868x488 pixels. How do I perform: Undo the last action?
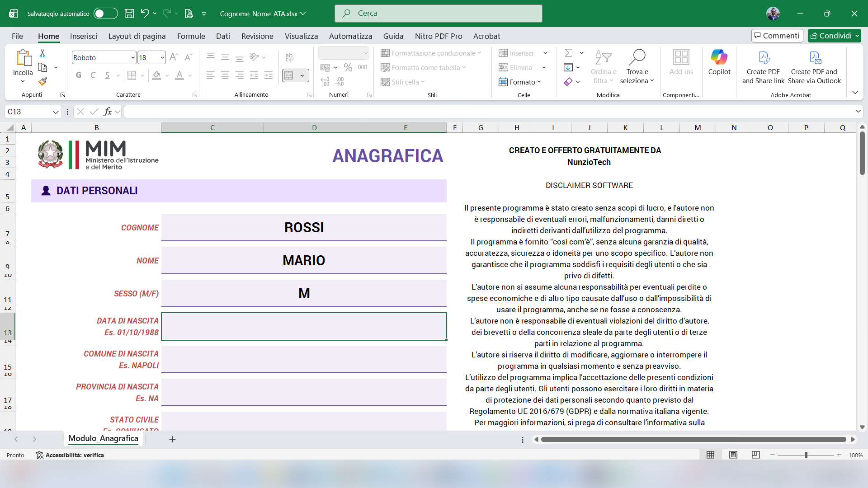point(145,14)
